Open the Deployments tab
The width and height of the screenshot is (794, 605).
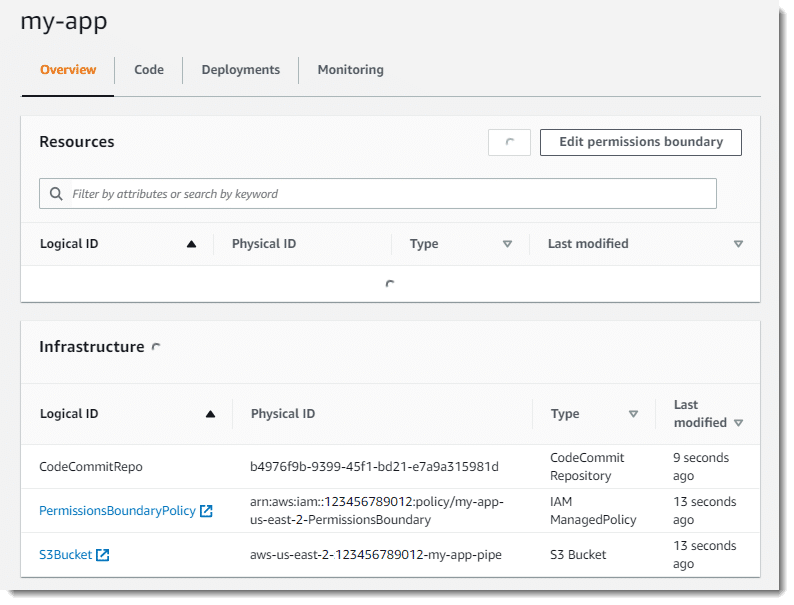241,70
